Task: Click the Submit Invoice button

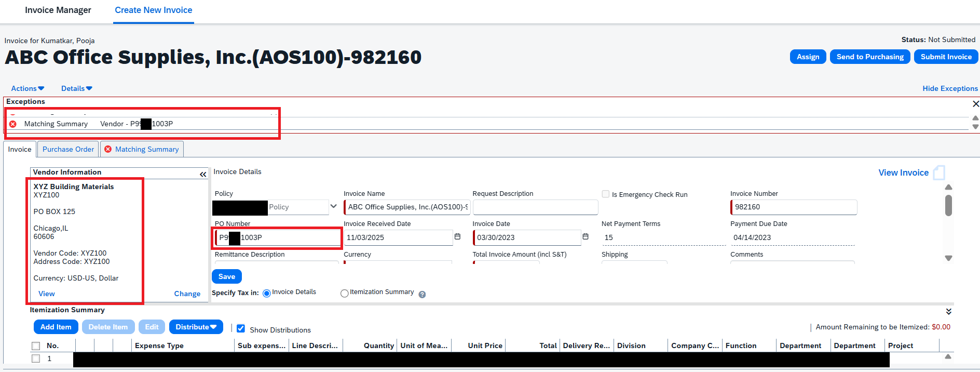Action: [x=946, y=57]
